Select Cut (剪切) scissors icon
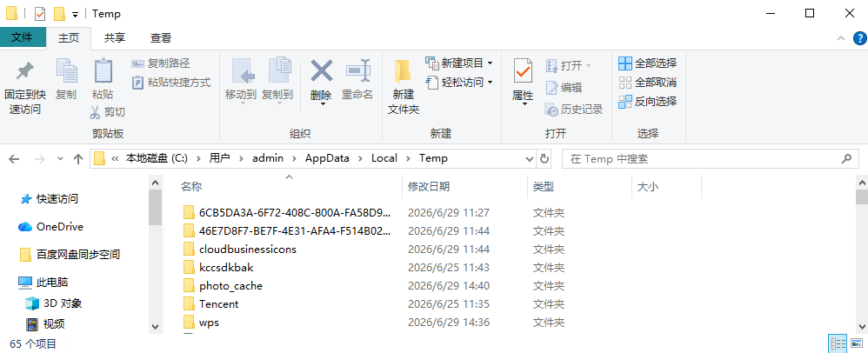 95,112
